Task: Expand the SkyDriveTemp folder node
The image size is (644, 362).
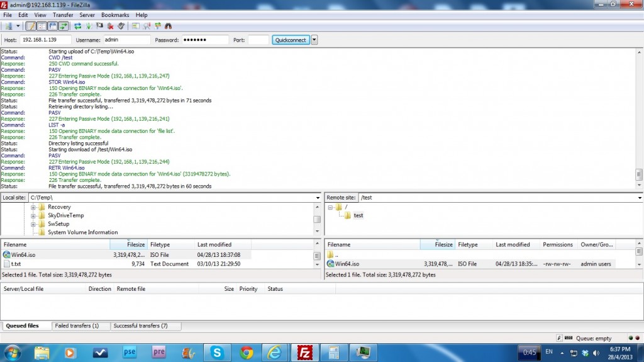Action: tap(33, 215)
